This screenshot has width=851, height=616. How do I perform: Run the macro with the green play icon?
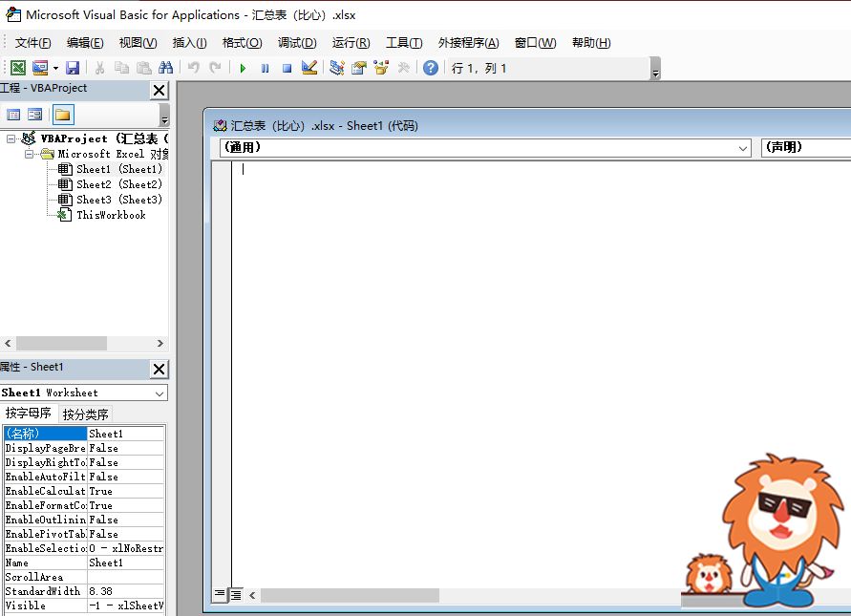pyautogui.click(x=243, y=68)
